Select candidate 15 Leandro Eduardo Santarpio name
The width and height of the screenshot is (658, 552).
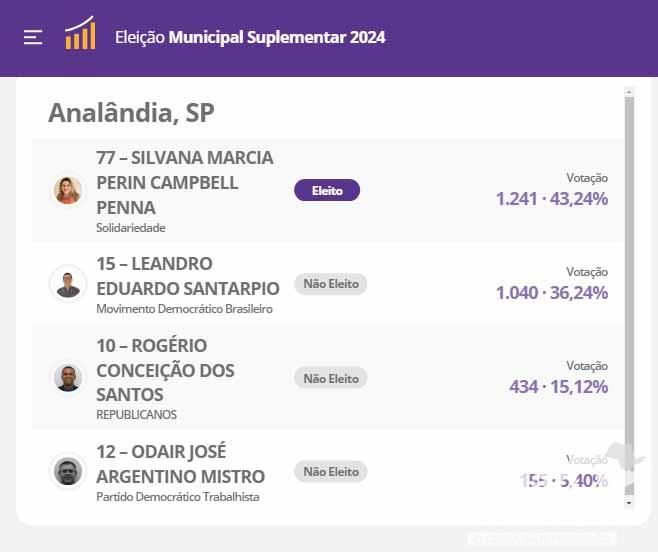(188, 276)
